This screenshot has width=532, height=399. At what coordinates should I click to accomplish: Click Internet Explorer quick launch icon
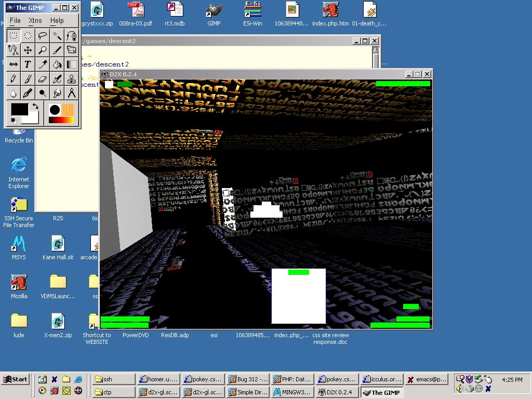tap(78, 379)
